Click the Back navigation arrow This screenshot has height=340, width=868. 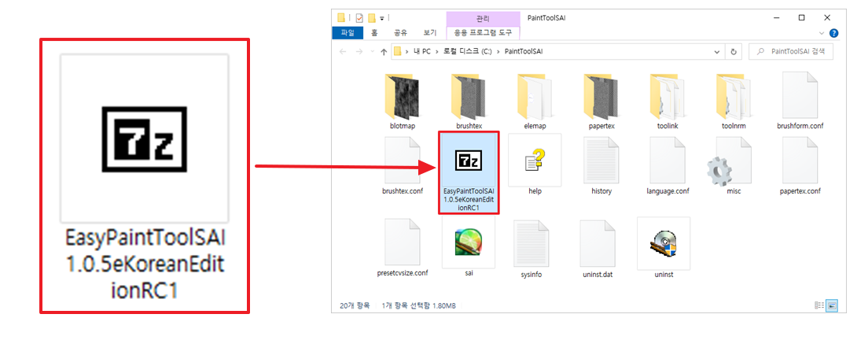[343, 51]
